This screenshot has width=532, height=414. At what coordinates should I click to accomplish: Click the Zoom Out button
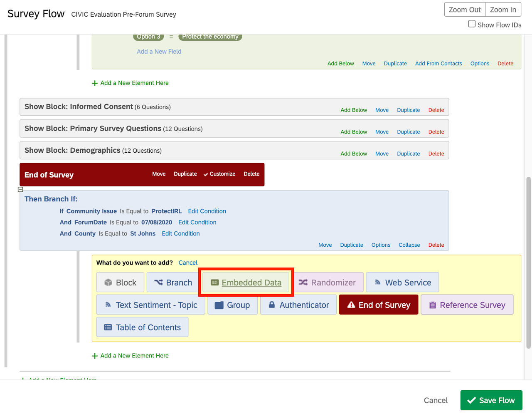464,10
